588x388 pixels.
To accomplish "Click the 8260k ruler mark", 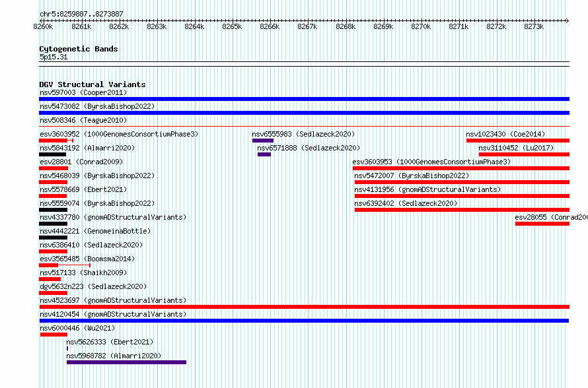I will click(43, 26).
